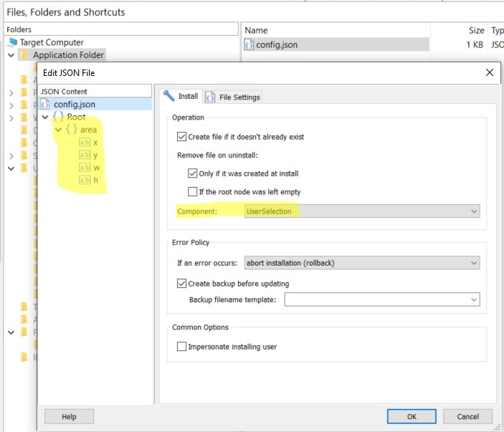Click the OK button
Viewport: 504px width, 432px height.
[x=411, y=416]
